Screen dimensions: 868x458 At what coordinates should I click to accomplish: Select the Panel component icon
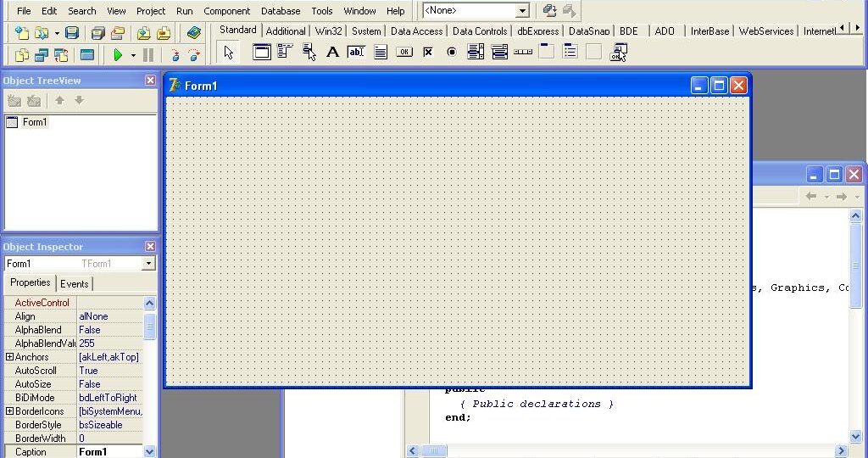pos(594,52)
